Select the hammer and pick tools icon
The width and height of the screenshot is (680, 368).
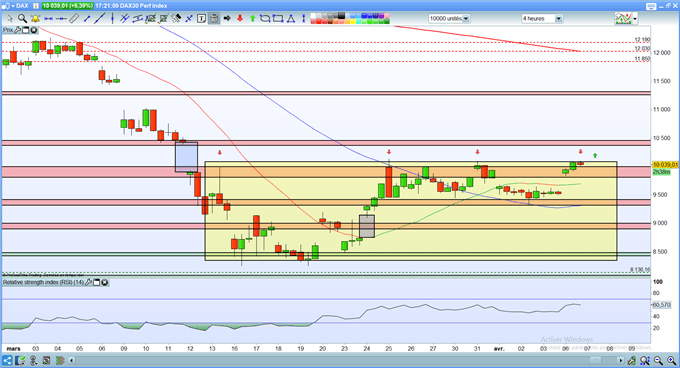176,18
